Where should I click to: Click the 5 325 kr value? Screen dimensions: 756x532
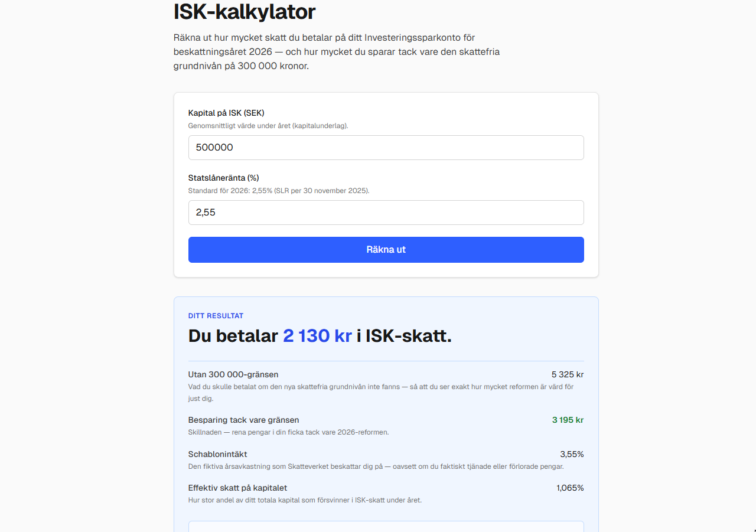tap(568, 374)
